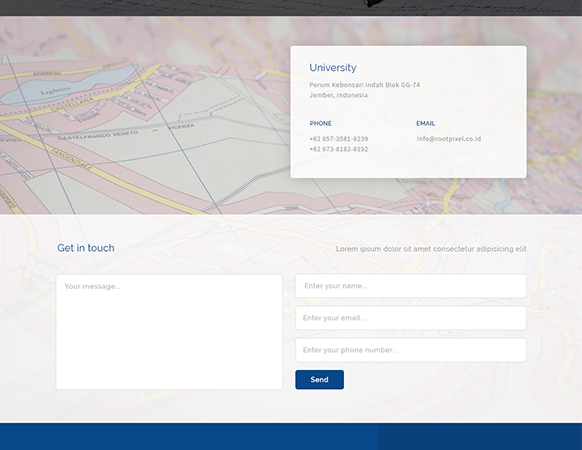Click address line Perum Kebonsari Indah Blok GG-74
Screen dimensions: 582x450
click(x=365, y=85)
